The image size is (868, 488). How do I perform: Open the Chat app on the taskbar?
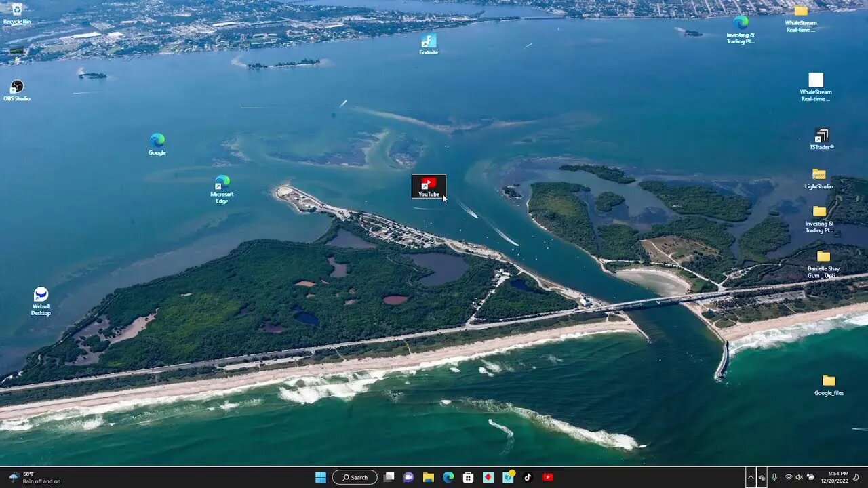pyautogui.click(x=409, y=477)
